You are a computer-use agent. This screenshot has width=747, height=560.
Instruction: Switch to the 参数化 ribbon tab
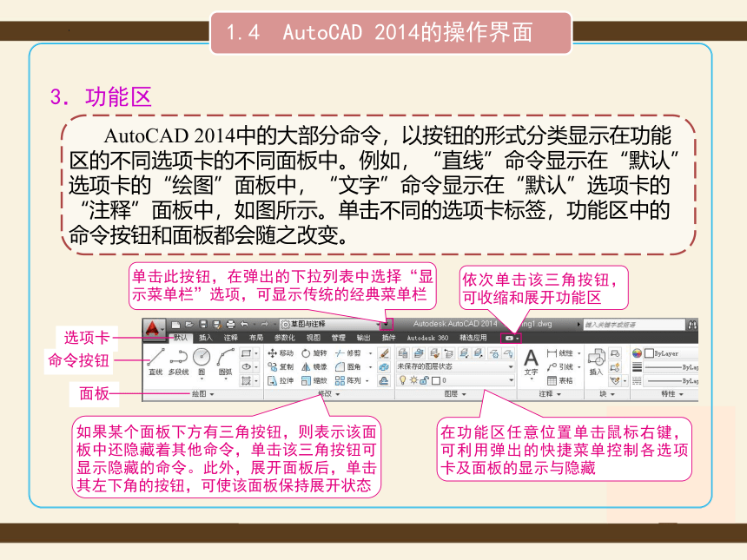[284, 338]
